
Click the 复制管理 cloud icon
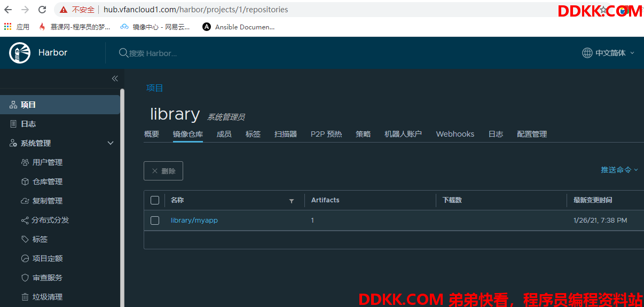tap(25, 201)
